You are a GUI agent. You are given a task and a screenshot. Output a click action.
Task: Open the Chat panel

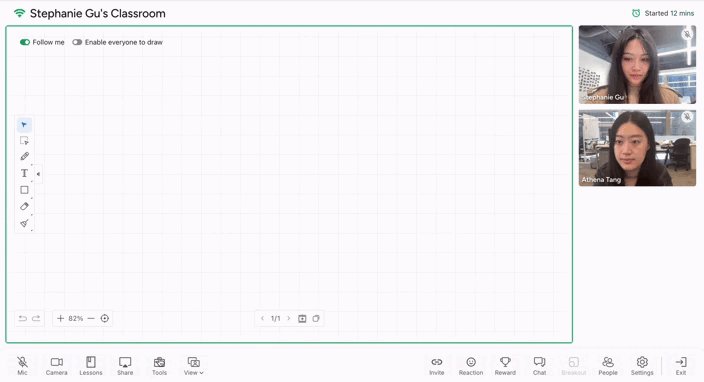[x=539, y=365]
